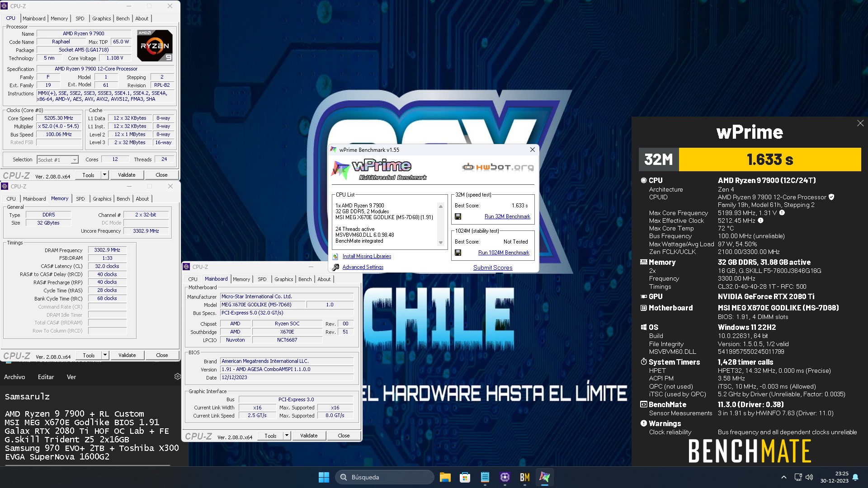Open Memory tab in CPU-Z Mainboard window

click(241, 279)
